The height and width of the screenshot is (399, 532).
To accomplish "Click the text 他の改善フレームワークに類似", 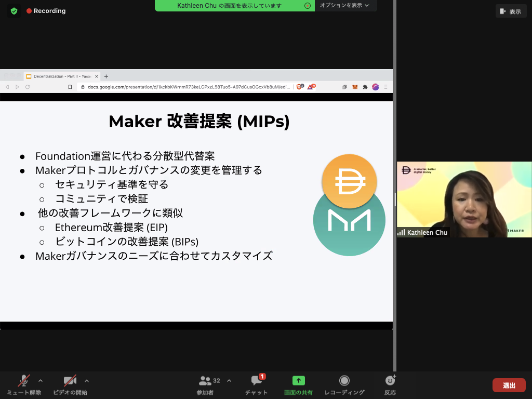I will click(x=110, y=213).
